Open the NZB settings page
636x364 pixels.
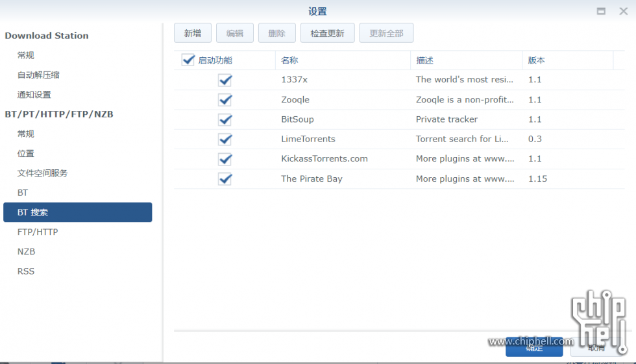(26, 251)
